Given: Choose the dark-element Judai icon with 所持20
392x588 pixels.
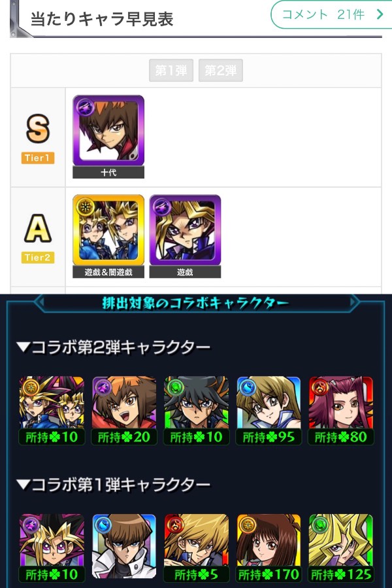Looking at the screenshot, I should tap(124, 411).
